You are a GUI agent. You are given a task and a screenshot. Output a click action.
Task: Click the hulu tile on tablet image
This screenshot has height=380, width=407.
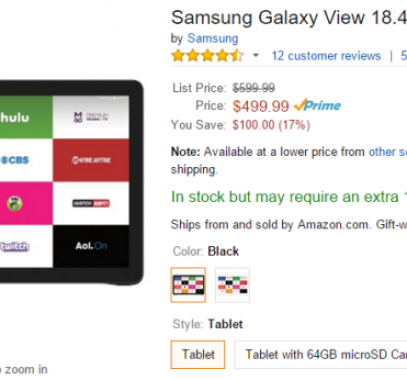coord(26,117)
